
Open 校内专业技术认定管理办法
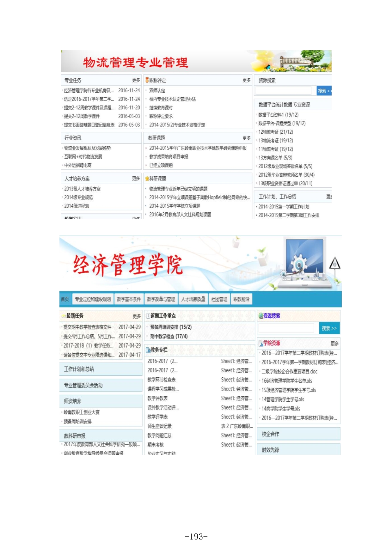[x=173, y=99]
